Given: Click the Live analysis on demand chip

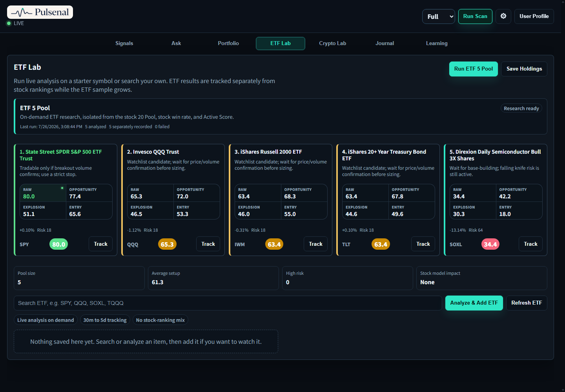Looking at the screenshot, I should point(46,320).
